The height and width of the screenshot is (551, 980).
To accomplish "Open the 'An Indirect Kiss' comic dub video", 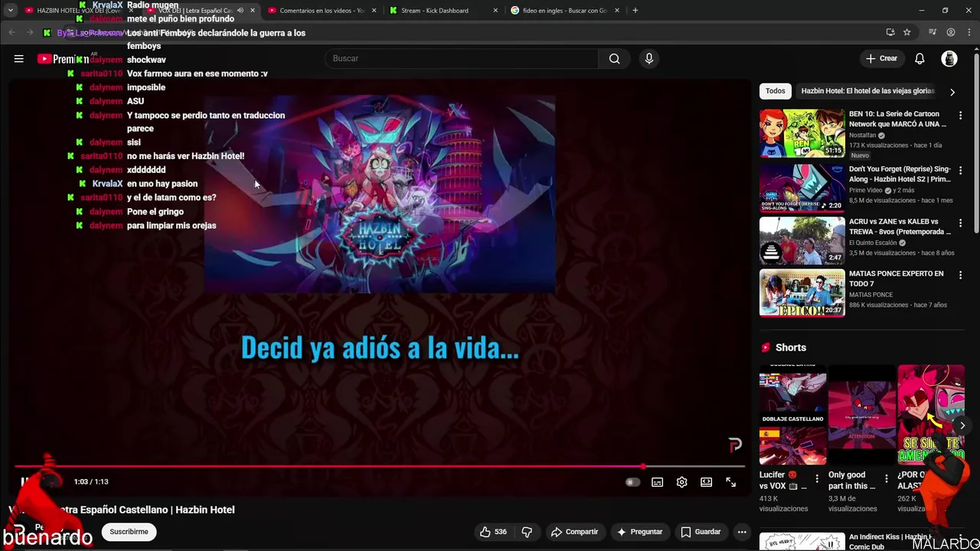I will (802, 541).
